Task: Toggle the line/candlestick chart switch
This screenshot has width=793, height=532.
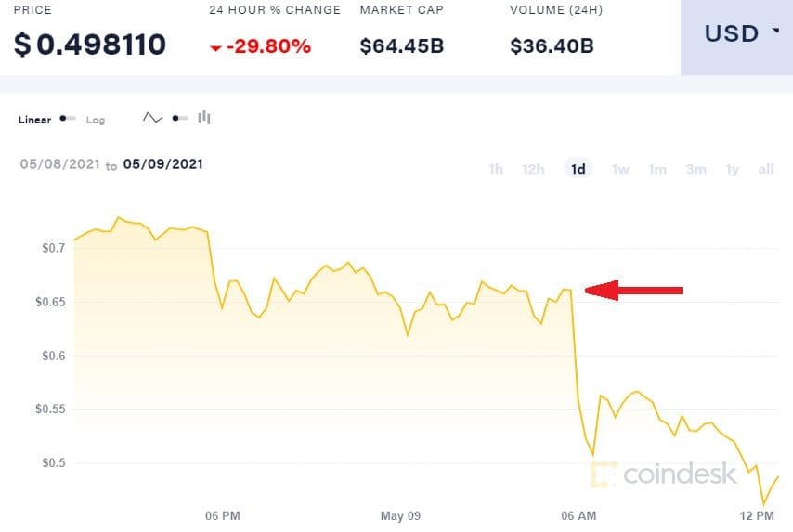Action: 180,118
